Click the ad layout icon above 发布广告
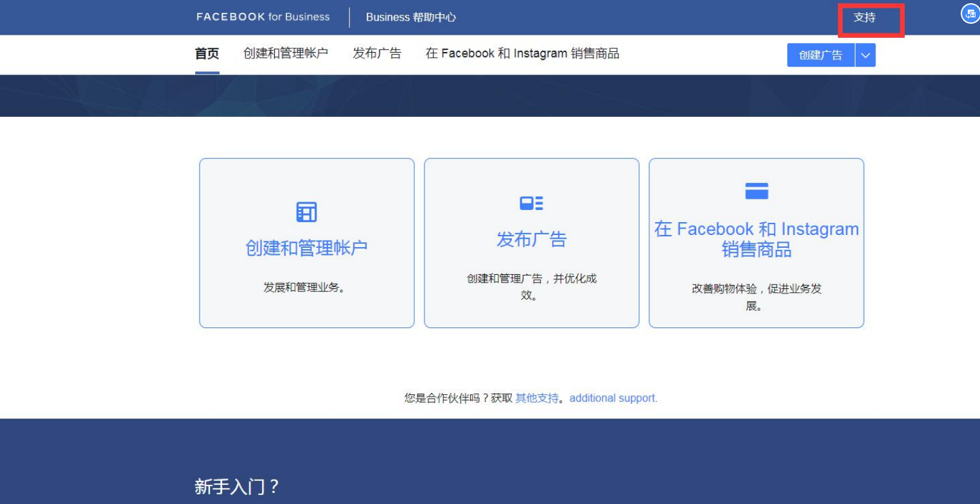The height and width of the screenshot is (504, 980). point(532,204)
